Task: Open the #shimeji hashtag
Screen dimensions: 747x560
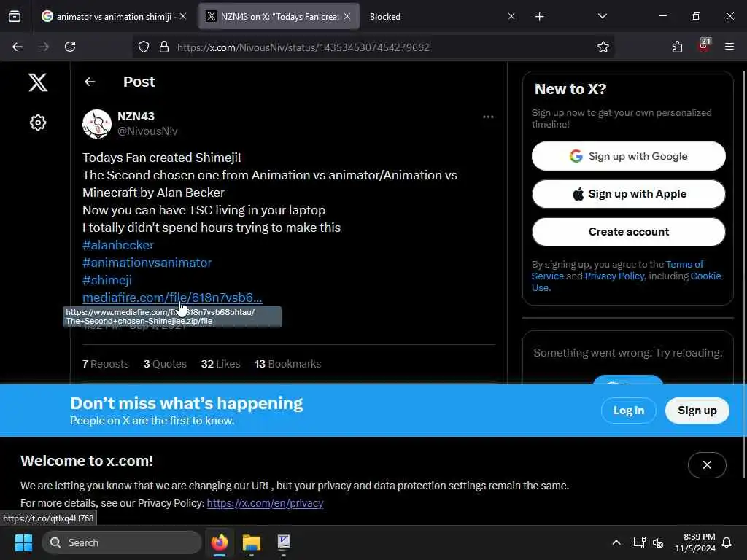Action: click(107, 280)
